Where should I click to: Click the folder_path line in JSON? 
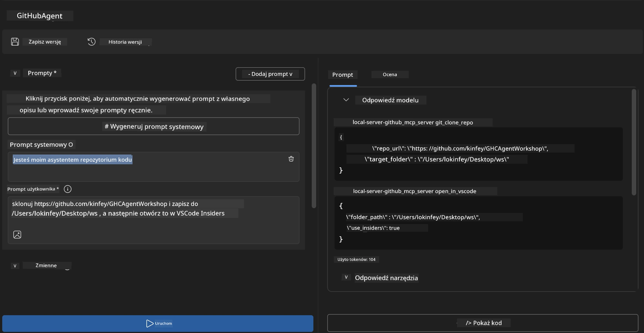pyautogui.click(x=413, y=217)
